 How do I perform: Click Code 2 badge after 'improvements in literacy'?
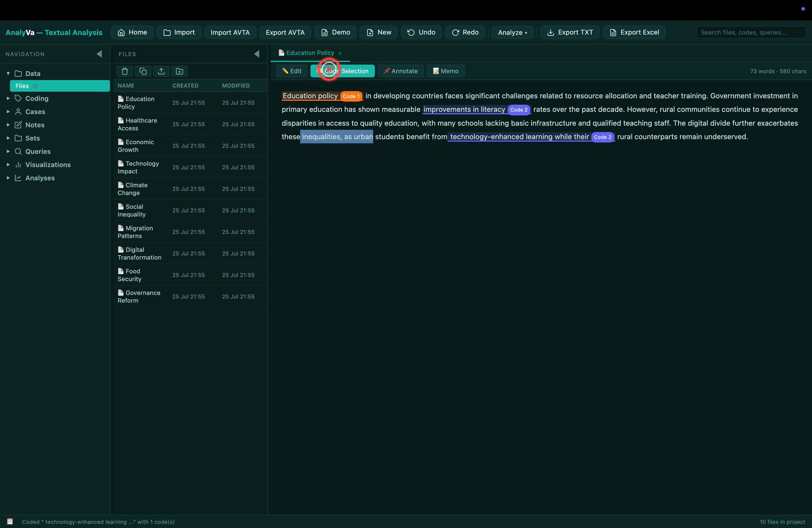(519, 110)
